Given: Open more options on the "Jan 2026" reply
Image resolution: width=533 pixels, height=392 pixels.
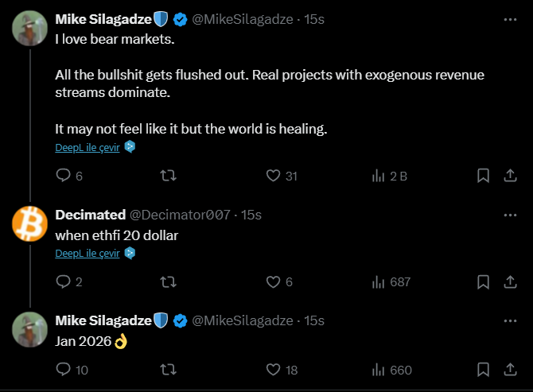Looking at the screenshot, I should 510,320.
